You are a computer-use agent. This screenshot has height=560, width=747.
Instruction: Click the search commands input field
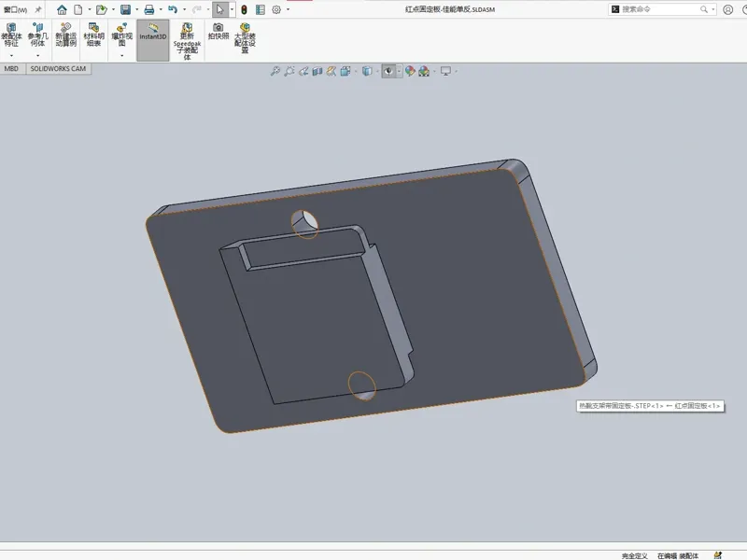pyautogui.click(x=660, y=9)
